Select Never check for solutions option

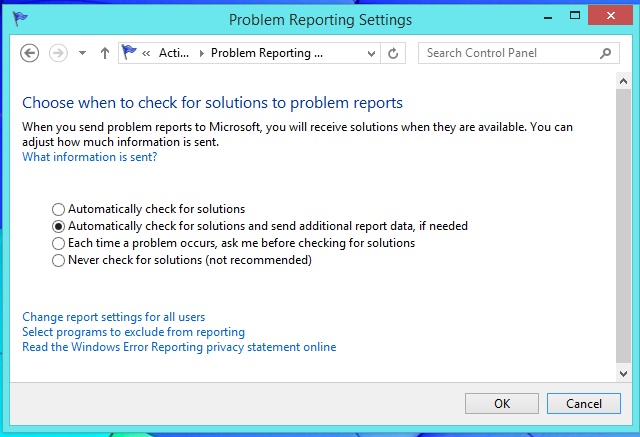point(58,260)
